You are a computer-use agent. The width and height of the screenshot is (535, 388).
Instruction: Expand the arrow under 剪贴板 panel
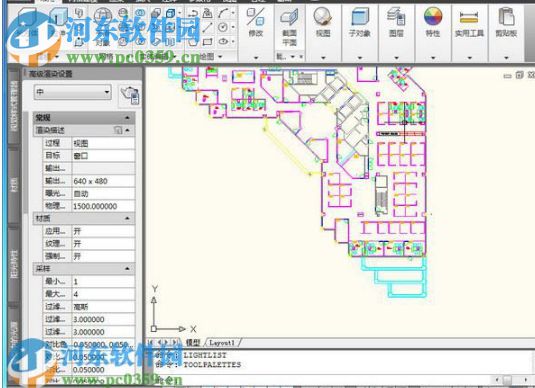tap(506, 58)
